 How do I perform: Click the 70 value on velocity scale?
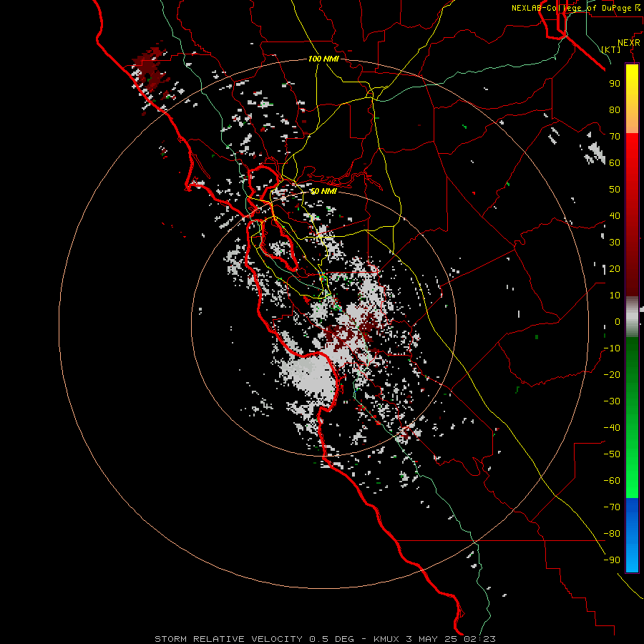615,136
